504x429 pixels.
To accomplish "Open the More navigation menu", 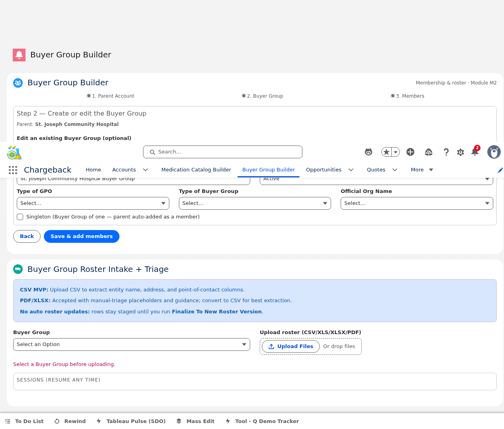I will [x=422, y=170].
